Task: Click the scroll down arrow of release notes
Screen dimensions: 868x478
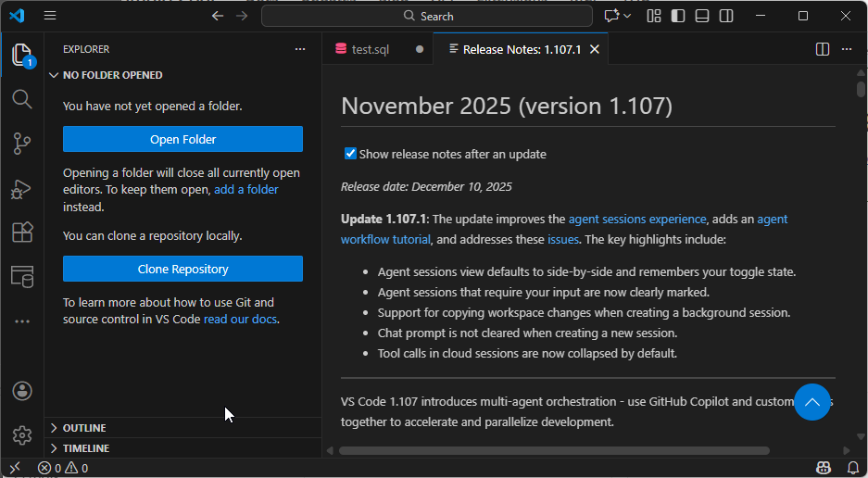Action: point(861,436)
